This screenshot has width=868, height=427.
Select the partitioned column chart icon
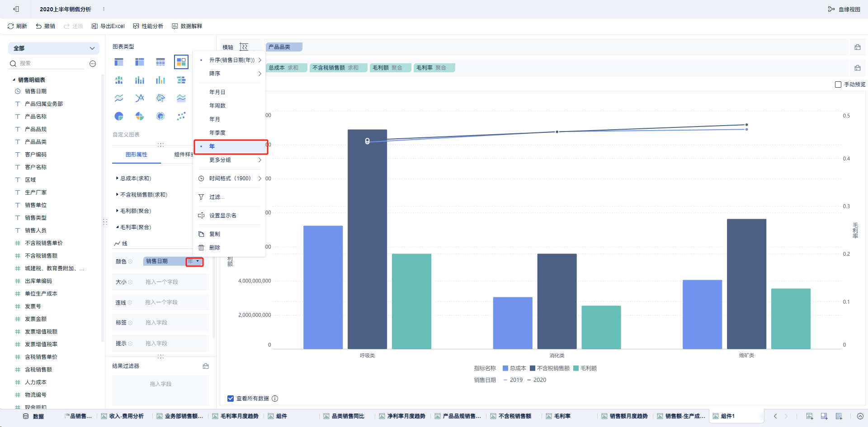119,80
